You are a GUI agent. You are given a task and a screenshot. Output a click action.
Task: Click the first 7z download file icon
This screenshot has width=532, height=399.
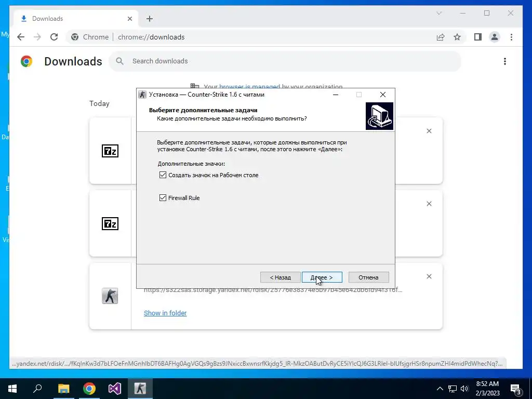coord(110,151)
